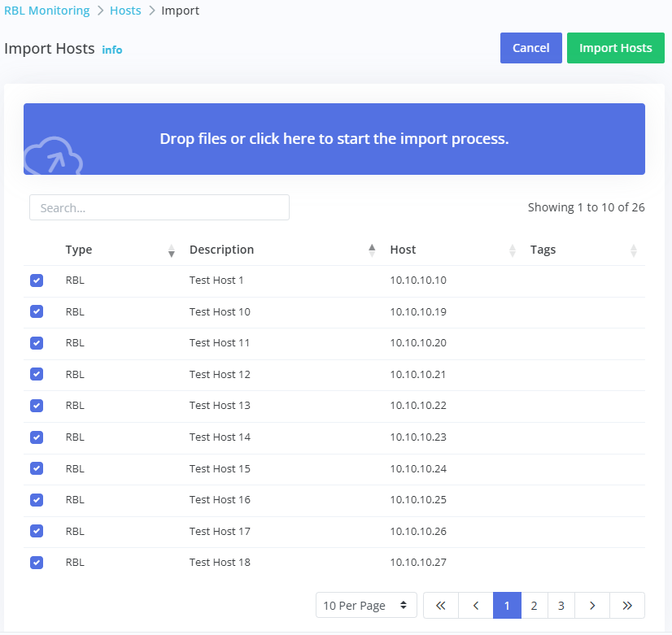The height and width of the screenshot is (635, 672).
Task: Open the info link beside Import Hosts
Action: (112, 50)
